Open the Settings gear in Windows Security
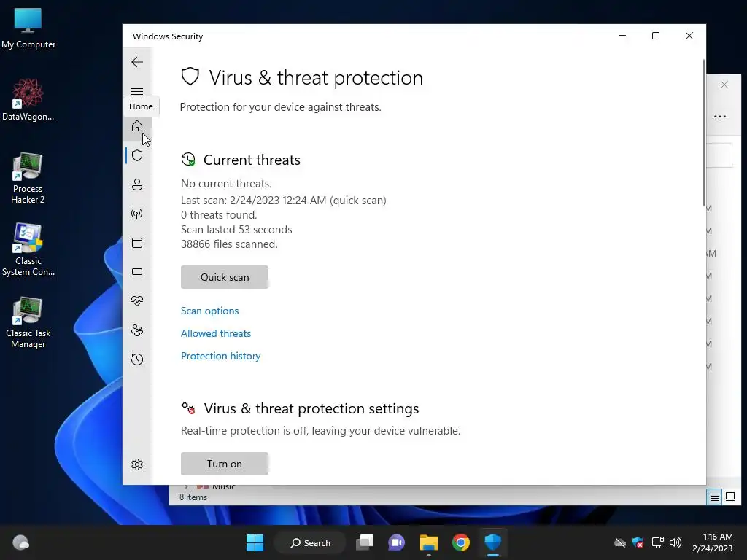Viewport: 747px width, 560px height. click(x=137, y=464)
